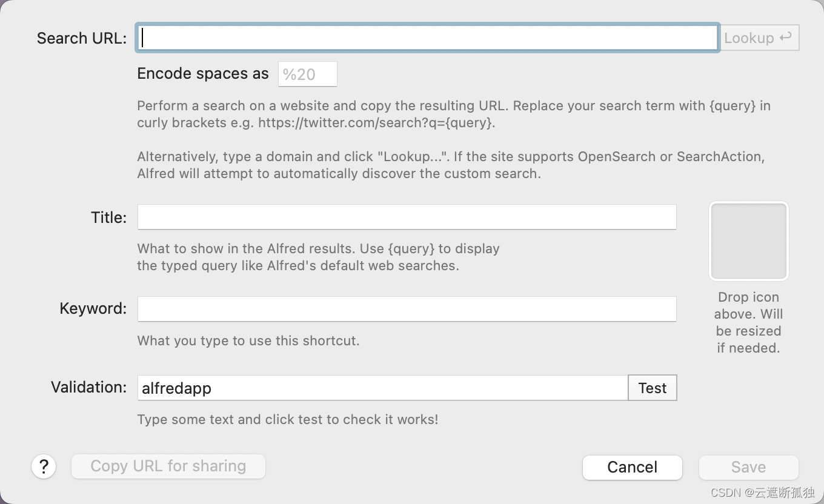Screen dimensions: 824x504
Task: Click the 'Encode spaces as' label
Action: click(x=203, y=74)
